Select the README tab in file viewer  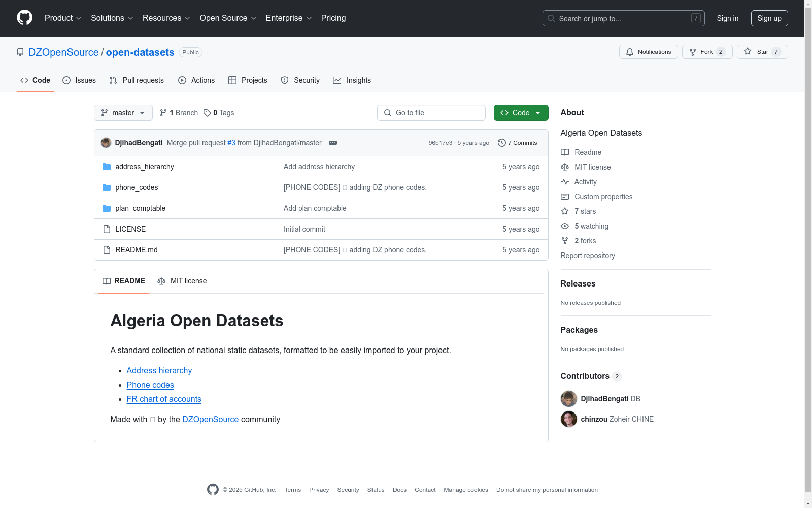124,281
